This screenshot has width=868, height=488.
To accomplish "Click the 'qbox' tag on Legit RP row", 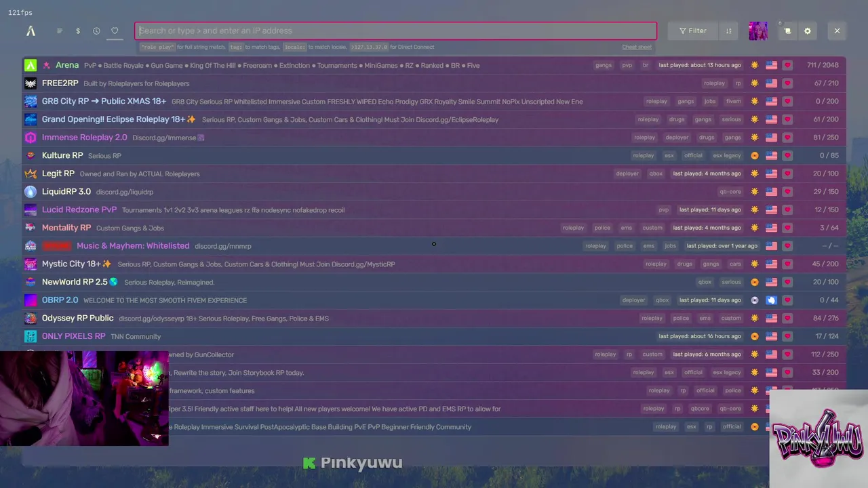I will tap(656, 174).
